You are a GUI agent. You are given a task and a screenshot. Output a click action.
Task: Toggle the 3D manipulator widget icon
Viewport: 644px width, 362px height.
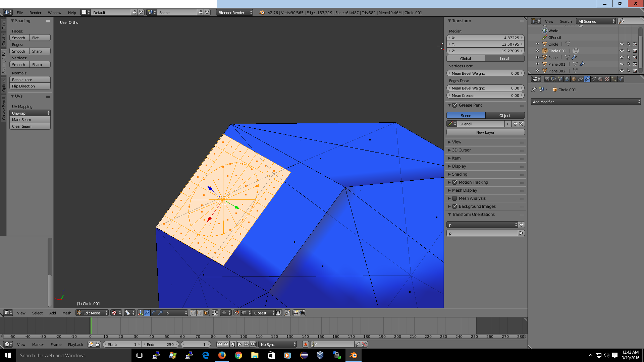(141, 313)
